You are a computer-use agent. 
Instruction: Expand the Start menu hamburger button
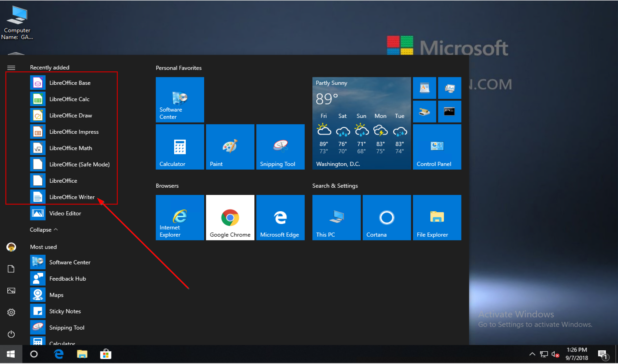click(x=11, y=67)
